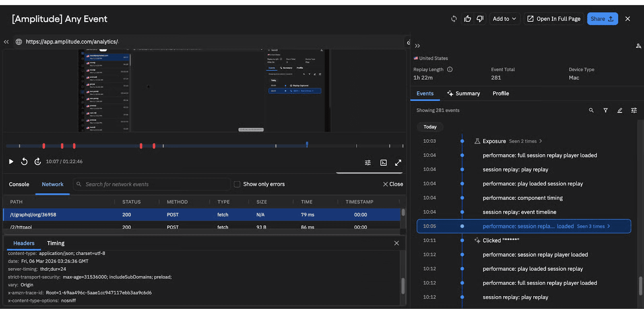Click the thumbs up icon

coord(467,19)
